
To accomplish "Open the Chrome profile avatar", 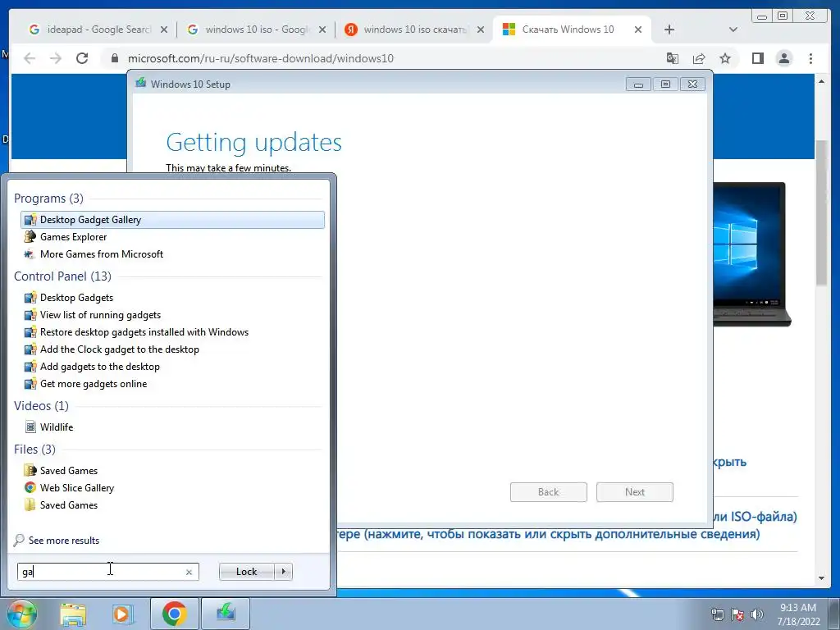I will tap(783, 58).
